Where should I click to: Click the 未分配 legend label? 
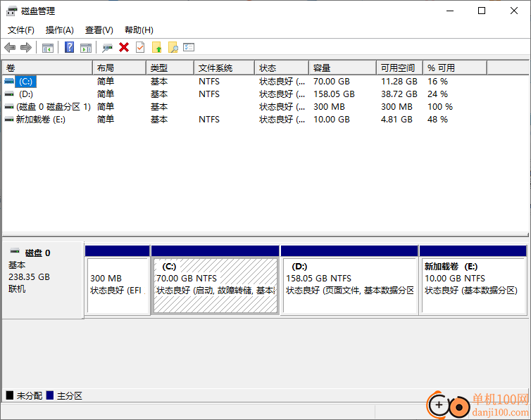coord(30,395)
